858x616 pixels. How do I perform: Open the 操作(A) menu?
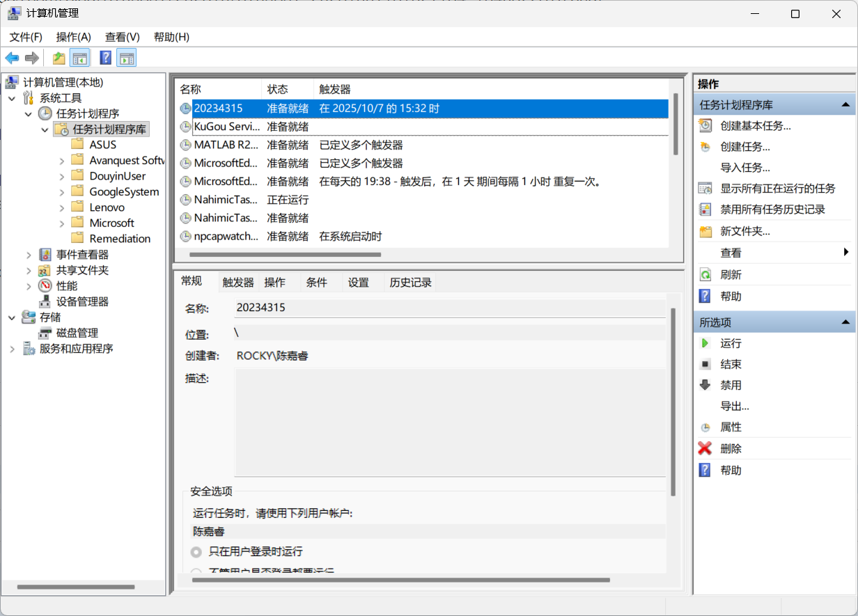[x=74, y=37]
